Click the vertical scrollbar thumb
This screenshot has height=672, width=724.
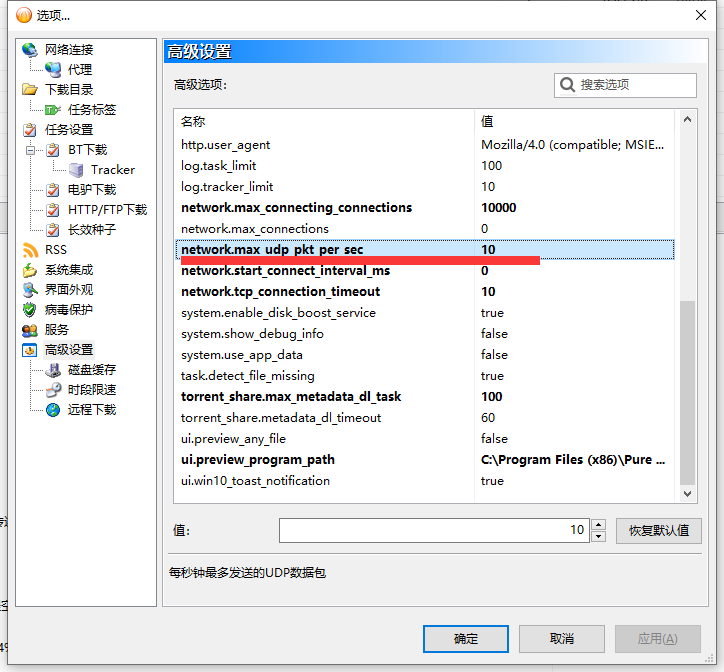point(687,393)
